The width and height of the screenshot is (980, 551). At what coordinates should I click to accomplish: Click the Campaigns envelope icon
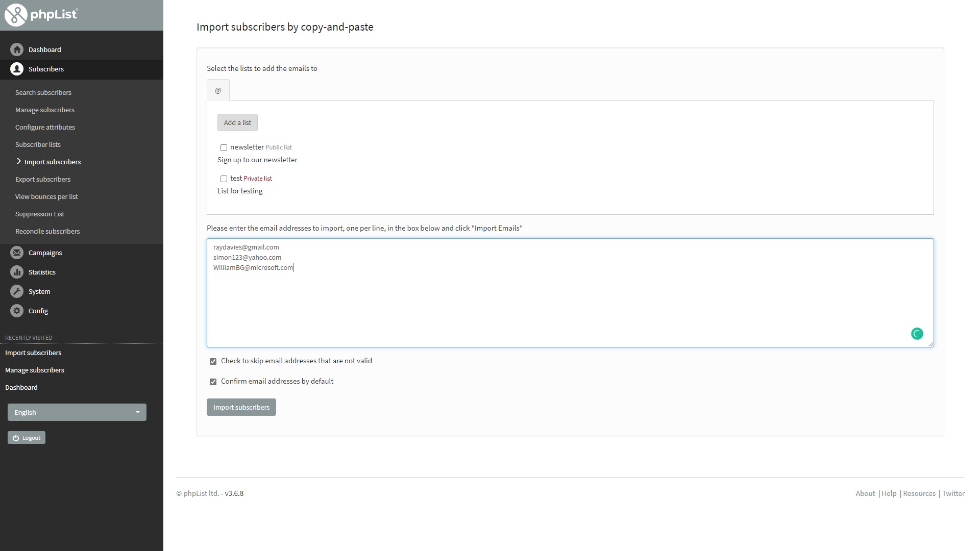click(x=17, y=253)
